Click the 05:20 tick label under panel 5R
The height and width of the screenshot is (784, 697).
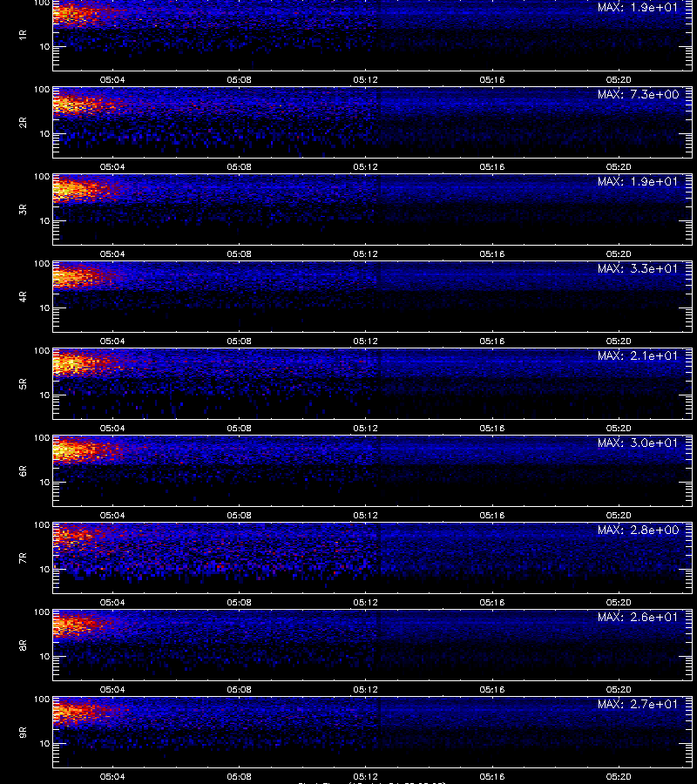(x=619, y=428)
